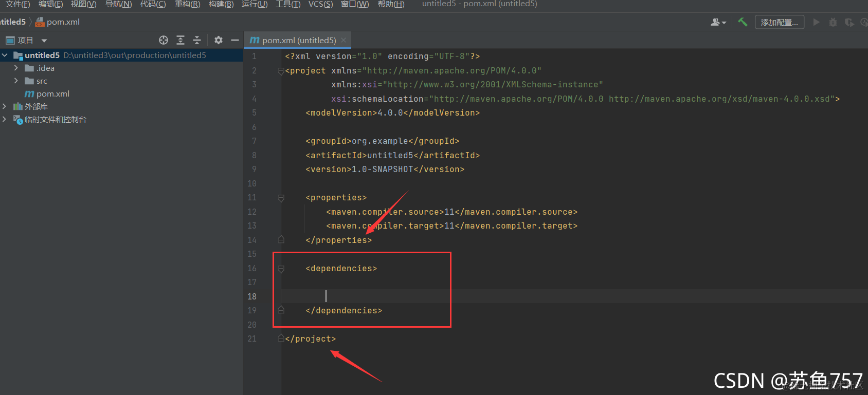Viewport: 868px width, 395px height.
Task: Click the fold end marker at line 19
Action: [281, 310]
